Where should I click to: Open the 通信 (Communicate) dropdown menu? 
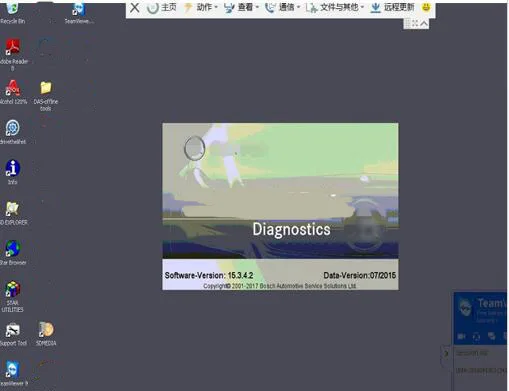[283, 7]
